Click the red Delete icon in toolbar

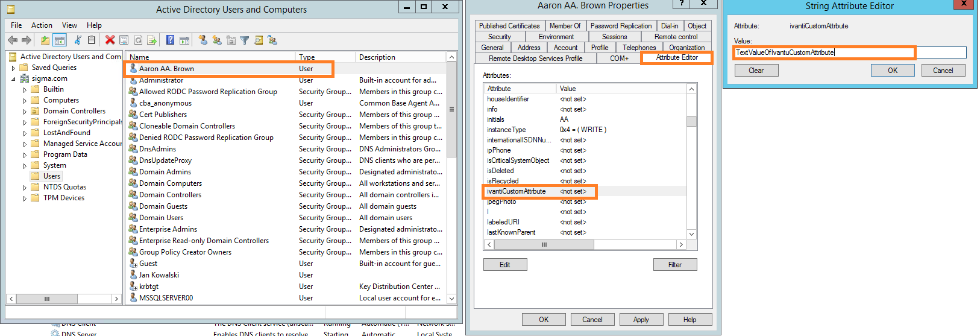[x=110, y=40]
